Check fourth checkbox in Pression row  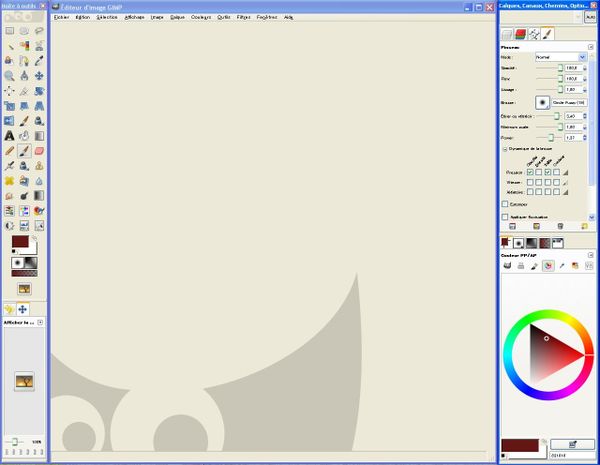(556, 172)
